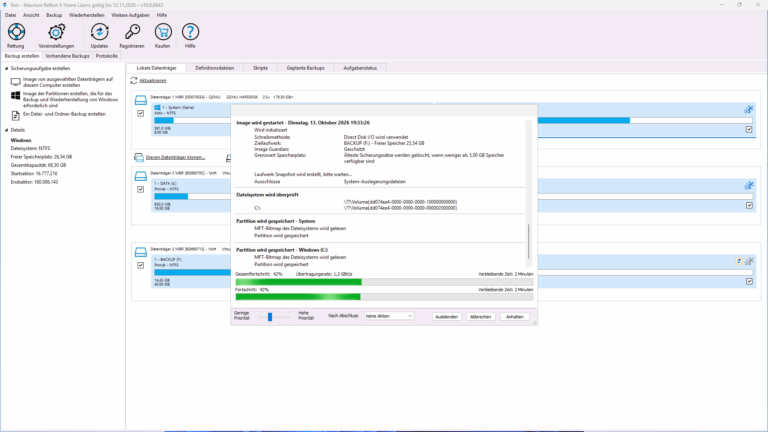Click the Windows heading under Details
The width and height of the screenshot is (768, 432).
(21, 141)
